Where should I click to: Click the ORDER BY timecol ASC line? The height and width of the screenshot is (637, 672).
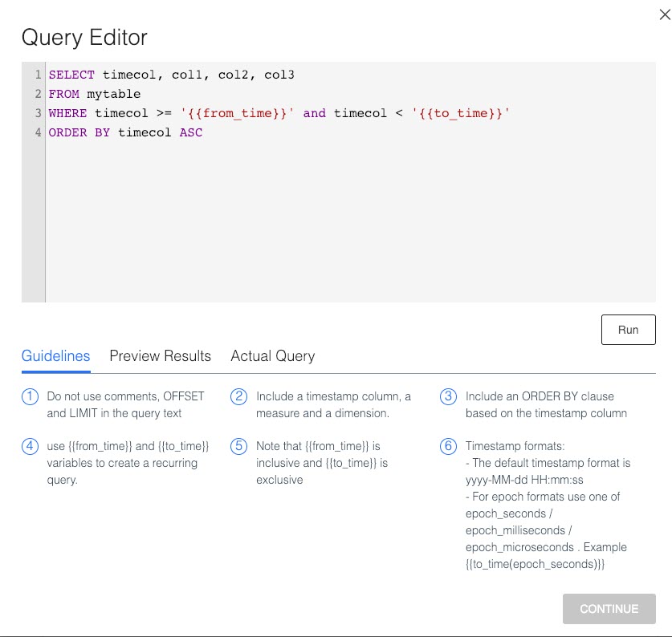tap(125, 132)
